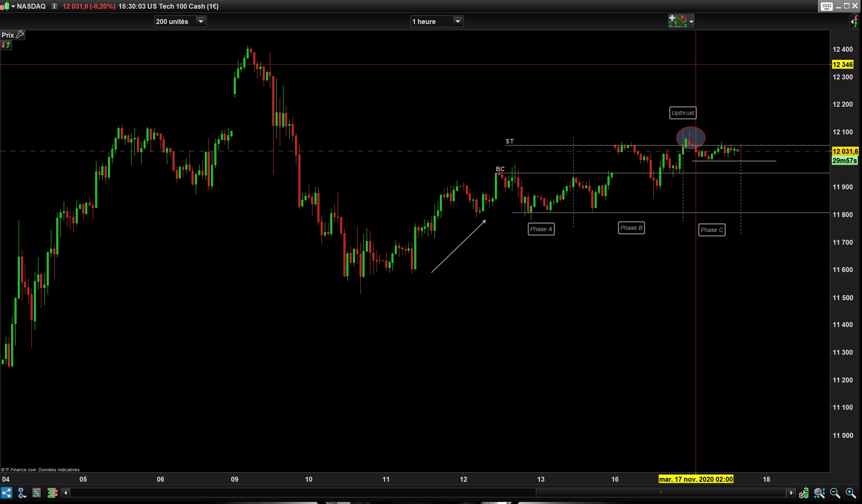Toggle the top-right red-green arrows icon
Image resolution: width=862 pixels, height=504 pixels.
(x=855, y=21)
